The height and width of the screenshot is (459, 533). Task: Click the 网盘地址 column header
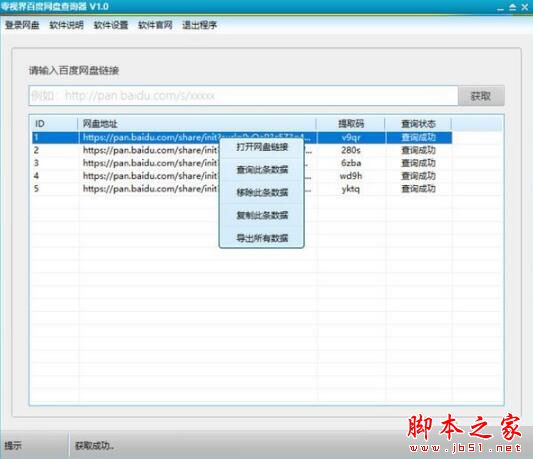(197, 124)
